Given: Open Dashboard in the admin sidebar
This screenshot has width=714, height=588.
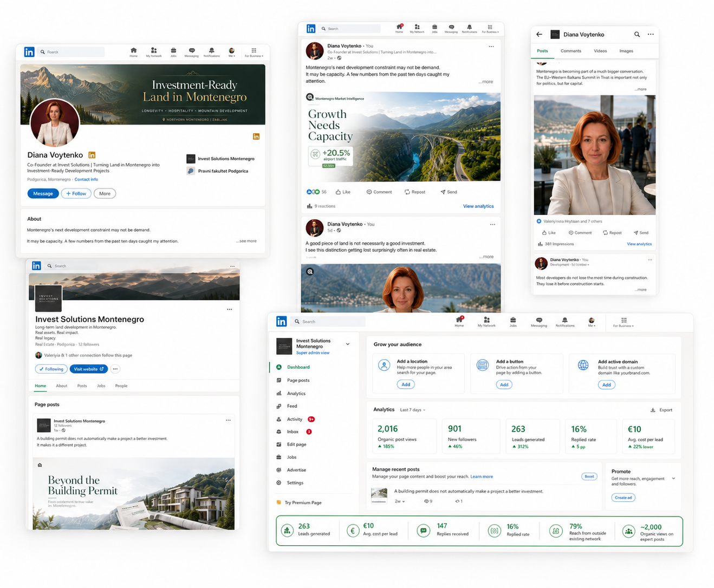Looking at the screenshot, I should [294, 367].
